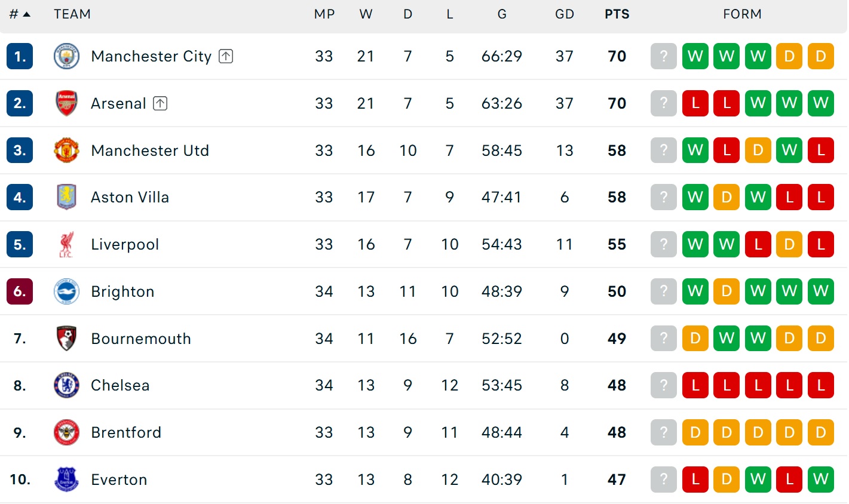Click the Everton club crest
Image resolution: width=849 pixels, height=504 pixels.
pyautogui.click(x=66, y=480)
